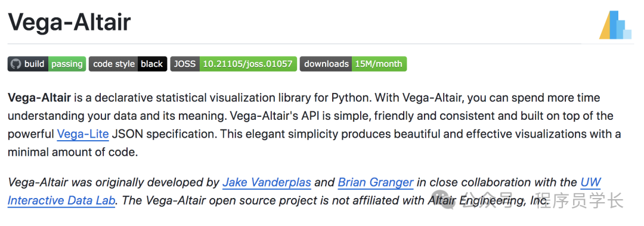644x226 pixels.
Task: Click the green passing status label
Action: (67, 64)
